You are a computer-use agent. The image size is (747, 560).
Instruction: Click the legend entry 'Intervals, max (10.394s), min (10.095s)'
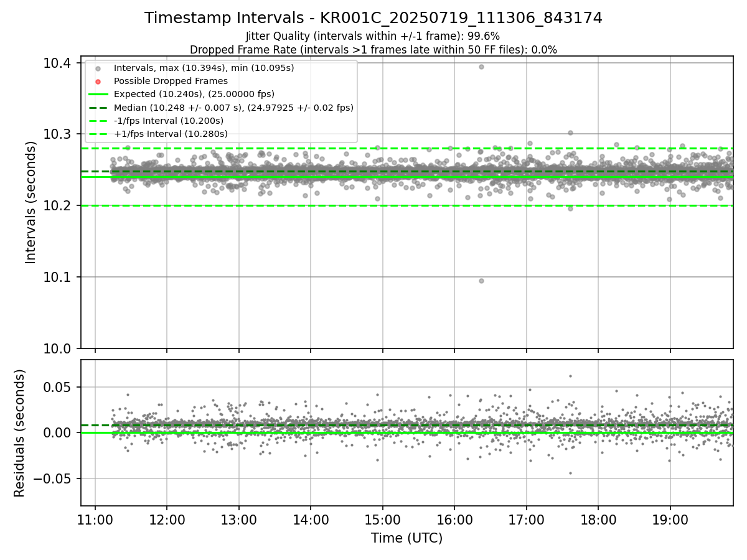tap(204, 67)
